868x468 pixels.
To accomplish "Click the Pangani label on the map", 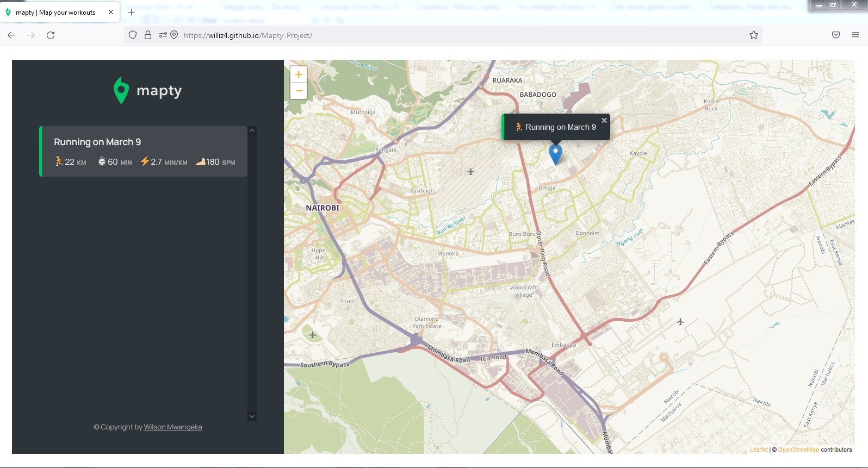I will coord(386,149).
